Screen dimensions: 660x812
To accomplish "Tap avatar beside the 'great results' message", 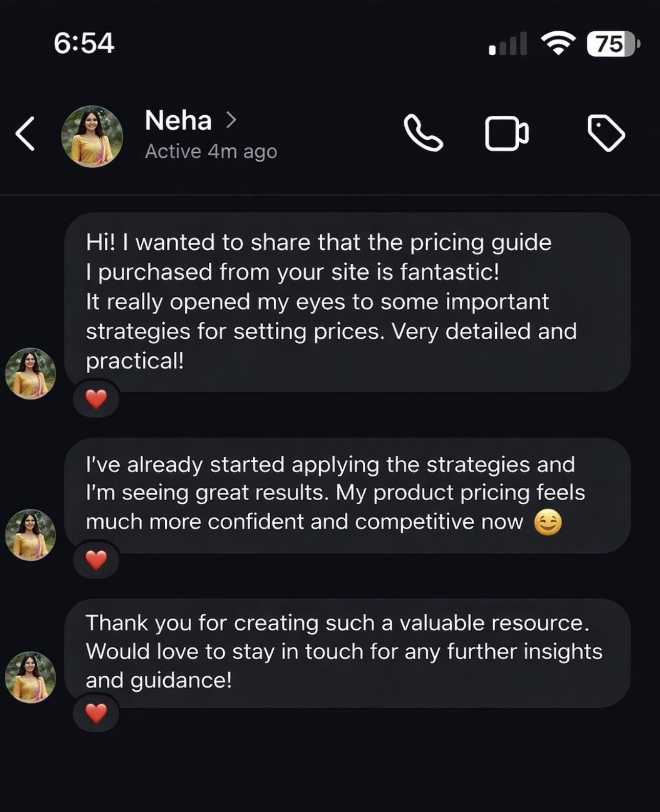I will point(30,535).
